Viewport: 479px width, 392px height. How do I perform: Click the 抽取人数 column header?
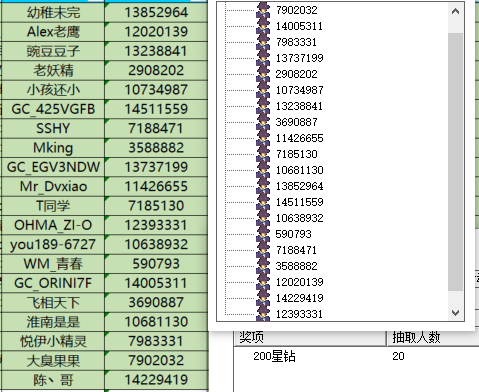[x=433, y=338]
